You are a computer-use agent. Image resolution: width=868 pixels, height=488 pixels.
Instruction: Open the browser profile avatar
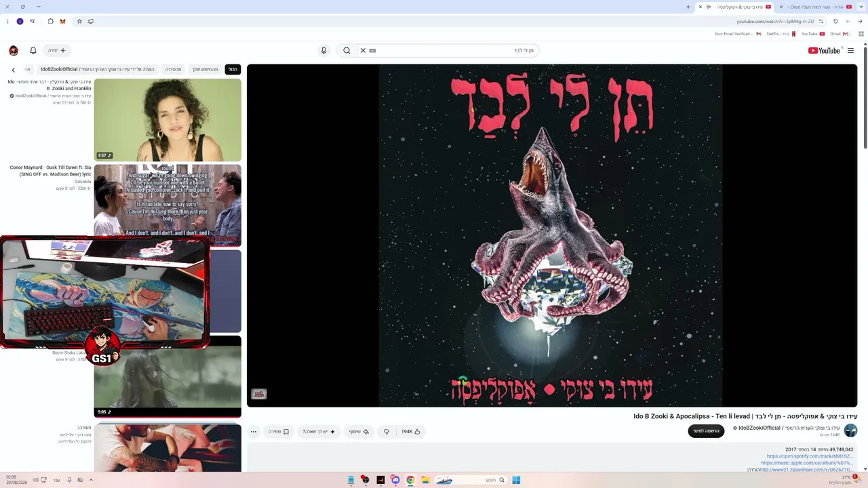coord(20,21)
